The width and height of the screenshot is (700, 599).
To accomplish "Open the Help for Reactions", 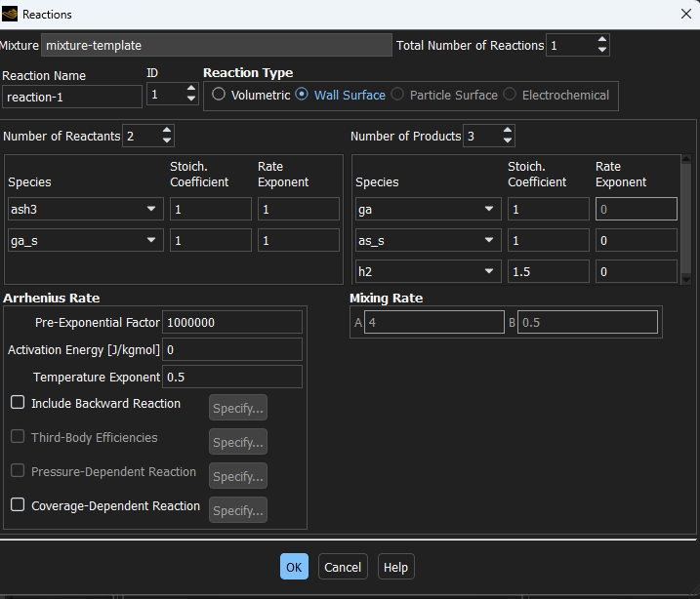I will click(x=395, y=567).
